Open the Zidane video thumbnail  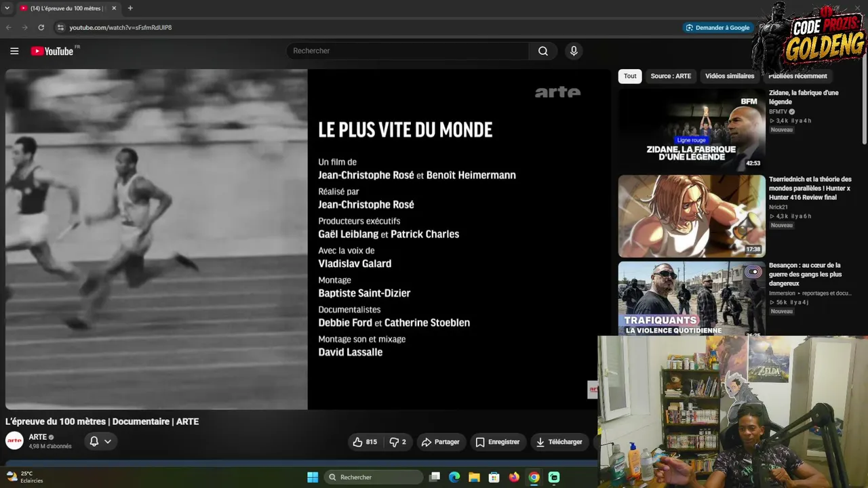click(x=692, y=129)
